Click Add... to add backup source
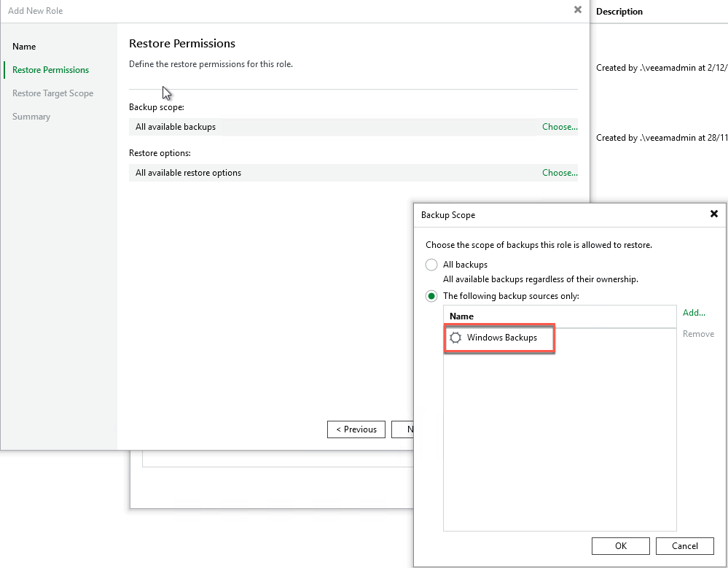Screen dimensions: 728x568 (x=694, y=313)
